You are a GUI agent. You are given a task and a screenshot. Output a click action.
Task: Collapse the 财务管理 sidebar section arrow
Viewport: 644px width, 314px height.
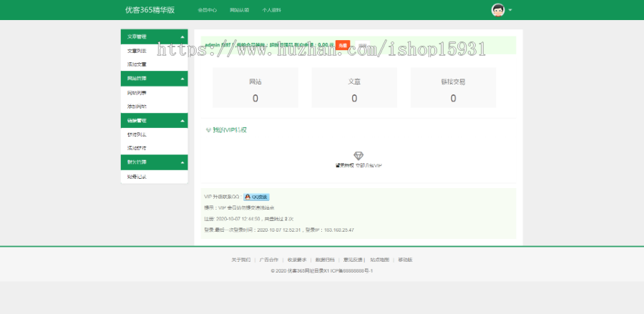[182, 162]
